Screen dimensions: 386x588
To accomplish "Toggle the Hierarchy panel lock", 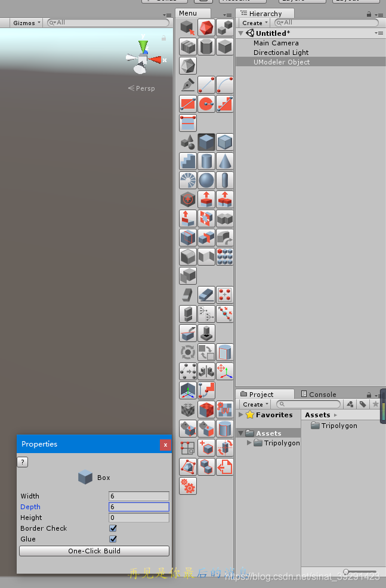I will (369, 14).
